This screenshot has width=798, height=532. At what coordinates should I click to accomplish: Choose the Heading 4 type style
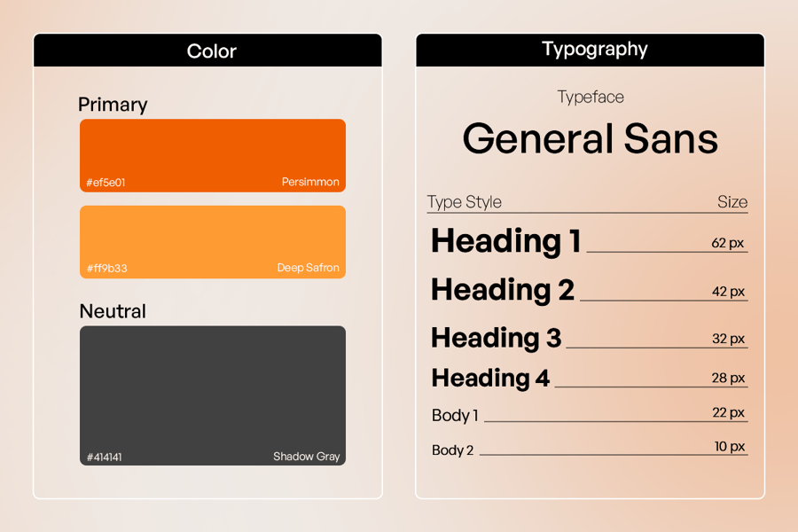490,378
